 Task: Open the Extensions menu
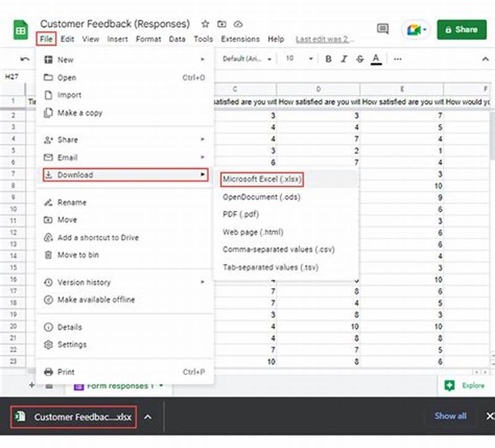click(240, 38)
